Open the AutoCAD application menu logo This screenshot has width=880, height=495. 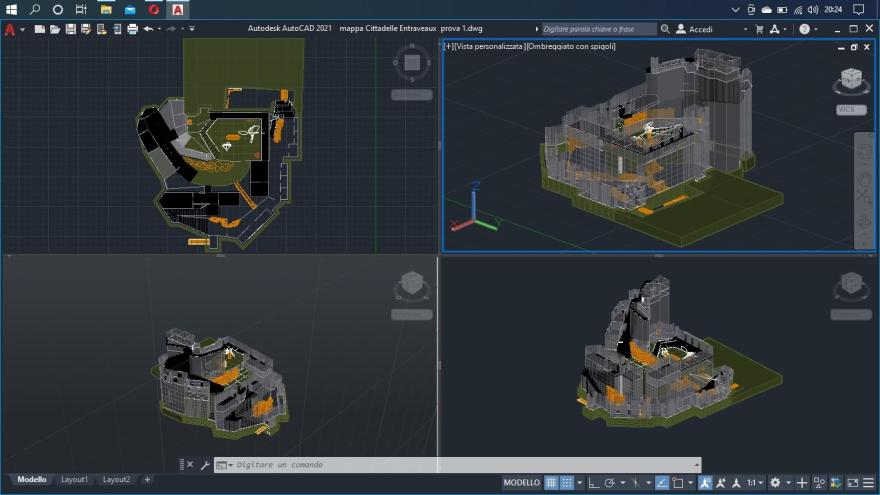click(10, 29)
